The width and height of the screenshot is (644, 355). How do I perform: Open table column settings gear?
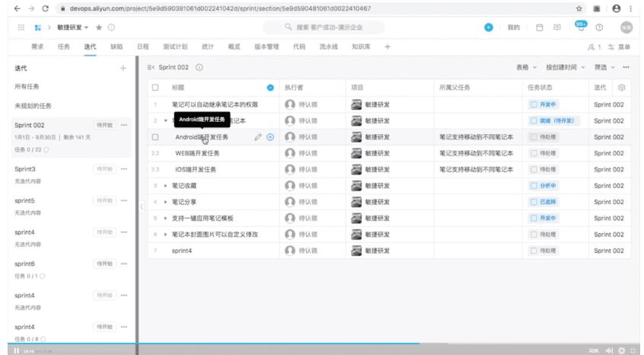(621, 88)
